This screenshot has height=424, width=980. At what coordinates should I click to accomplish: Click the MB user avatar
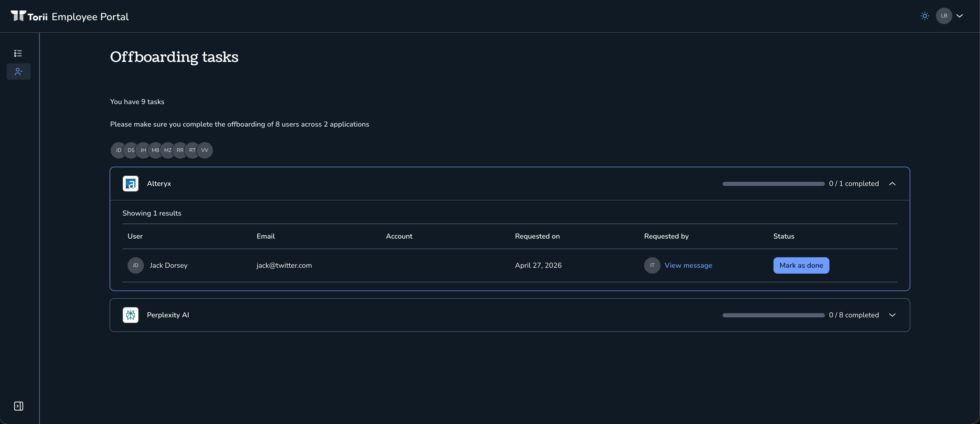155,150
